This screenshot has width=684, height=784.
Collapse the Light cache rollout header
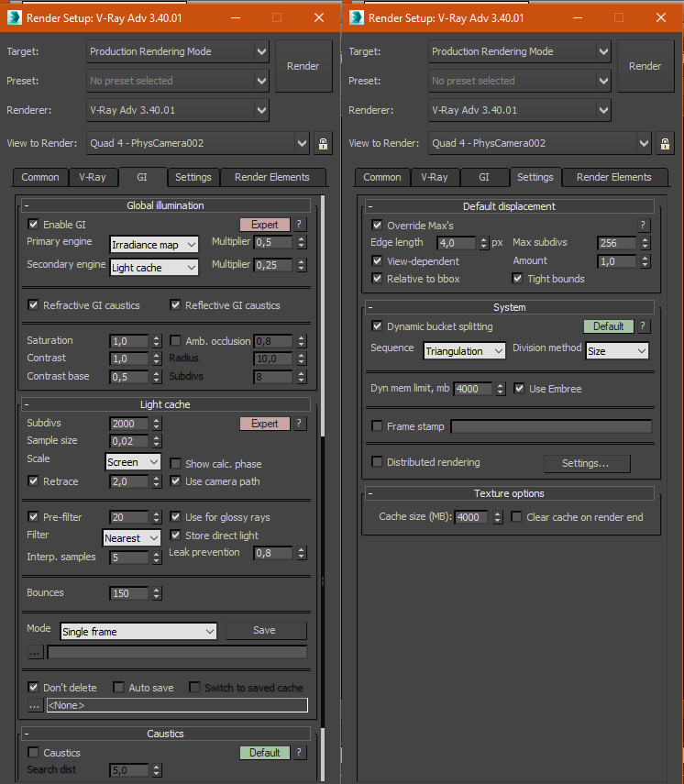tap(165, 404)
